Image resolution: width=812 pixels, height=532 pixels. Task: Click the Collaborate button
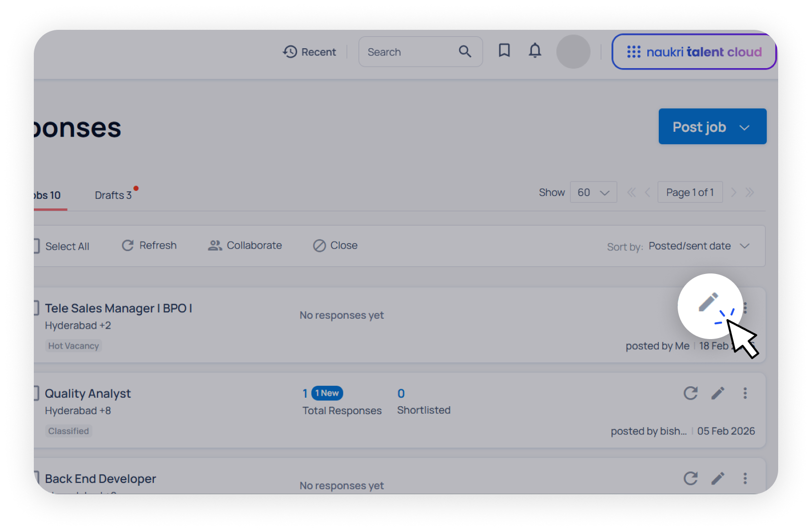tap(245, 246)
